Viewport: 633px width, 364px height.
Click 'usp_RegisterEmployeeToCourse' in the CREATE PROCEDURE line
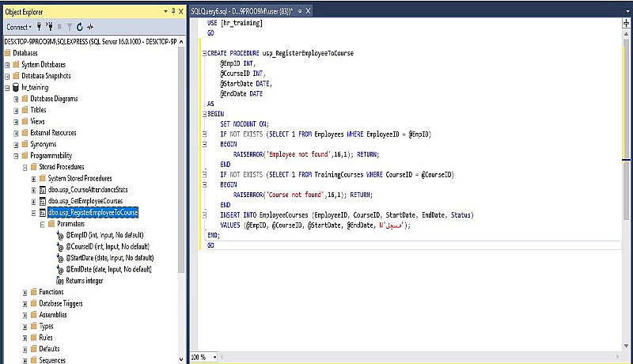coord(308,53)
